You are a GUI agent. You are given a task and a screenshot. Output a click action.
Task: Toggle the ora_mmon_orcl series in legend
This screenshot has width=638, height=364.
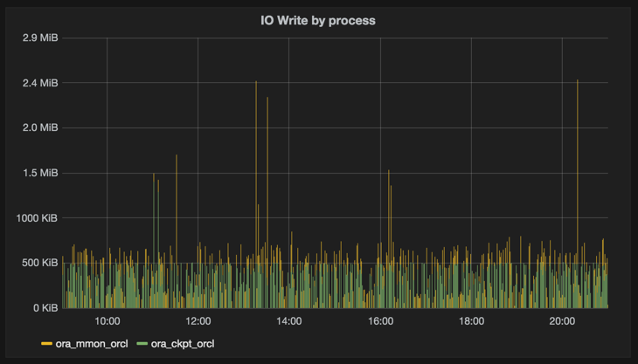91,344
